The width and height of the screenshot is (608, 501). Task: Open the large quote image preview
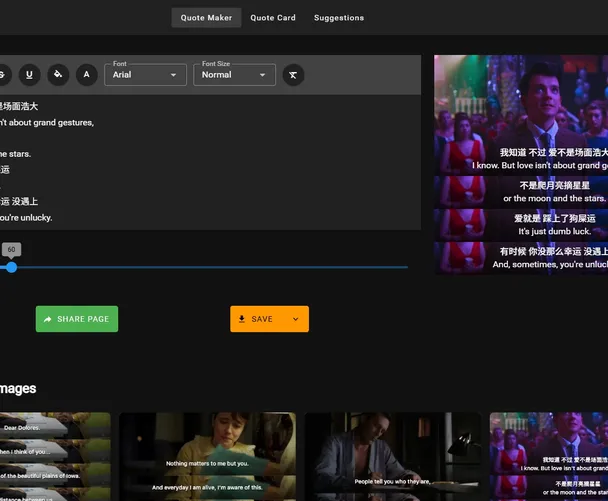[521, 165]
